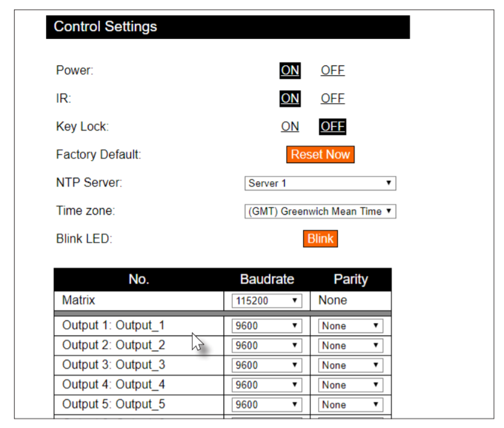Set IR to OFF
This screenshot has width=504, height=428.
[333, 98]
